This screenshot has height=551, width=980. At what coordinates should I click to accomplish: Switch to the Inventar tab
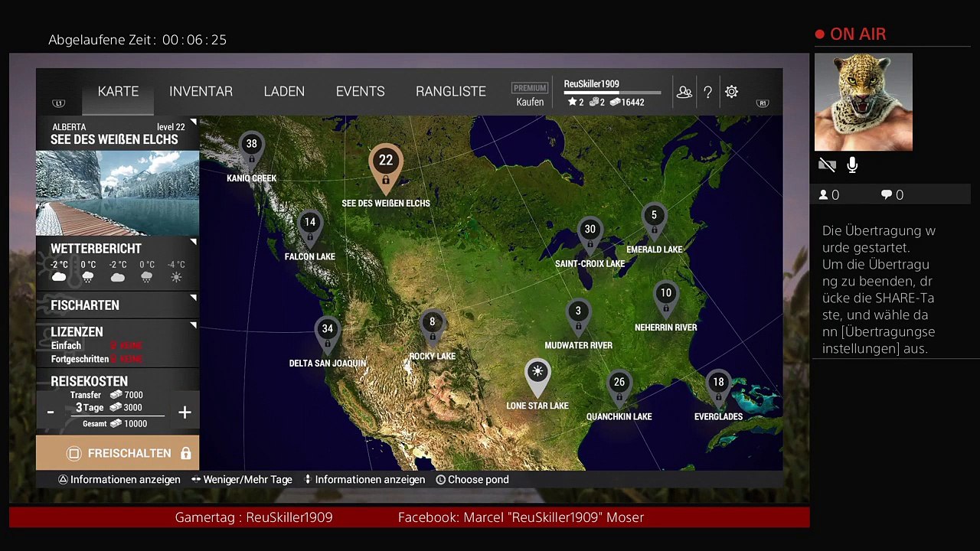coord(201,92)
